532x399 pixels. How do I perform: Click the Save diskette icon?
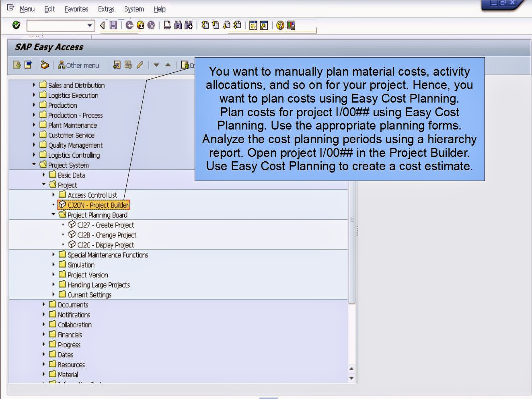click(113, 25)
